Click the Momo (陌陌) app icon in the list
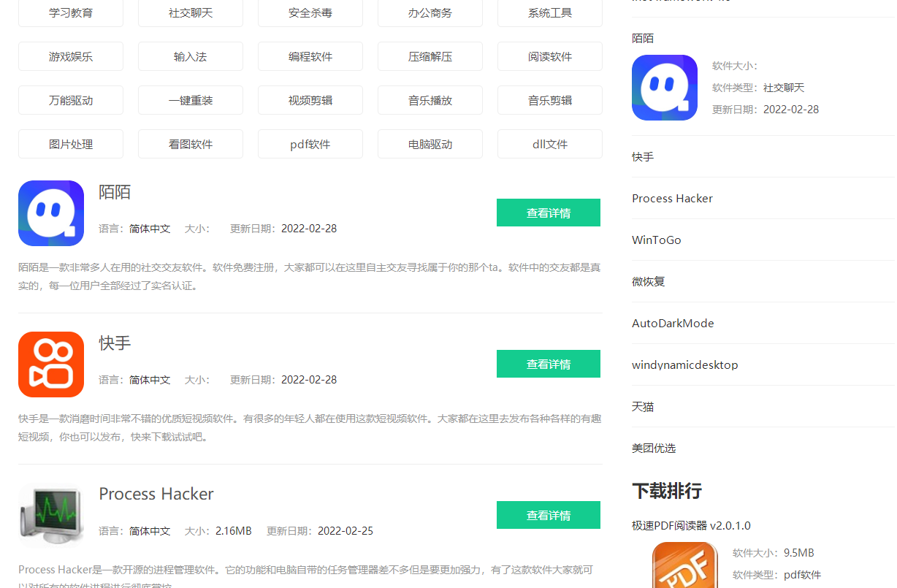 51,213
